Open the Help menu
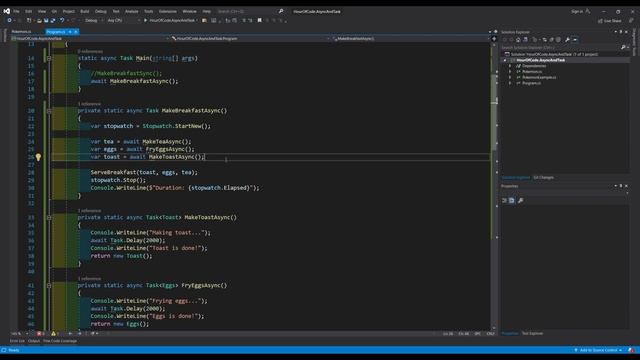Image resolution: width=640 pixels, height=360 pixels. coord(207,11)
